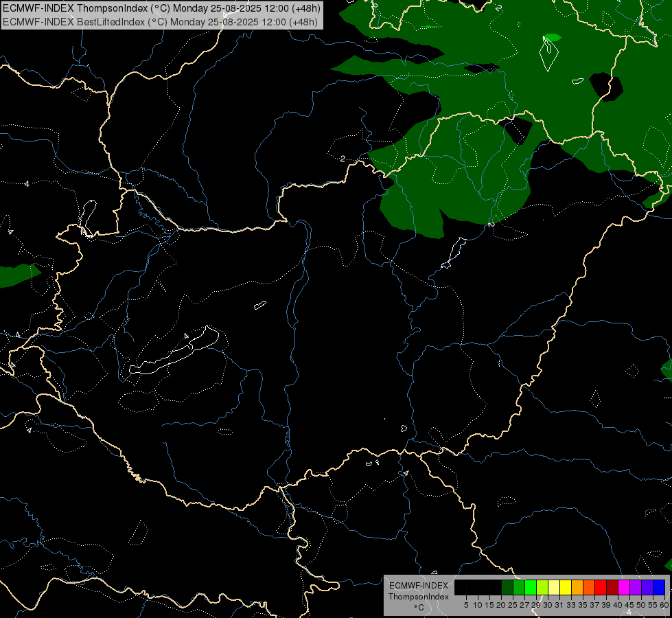Click legend tick value 25
Image resolution: width=672 pixels, height=618 pixels.
click(513, 605)
